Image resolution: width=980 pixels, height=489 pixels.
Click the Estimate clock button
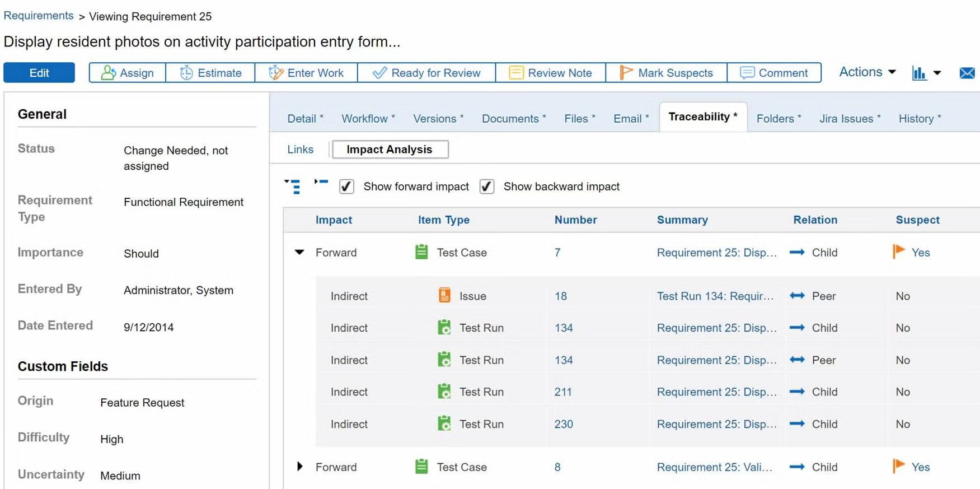210,73
